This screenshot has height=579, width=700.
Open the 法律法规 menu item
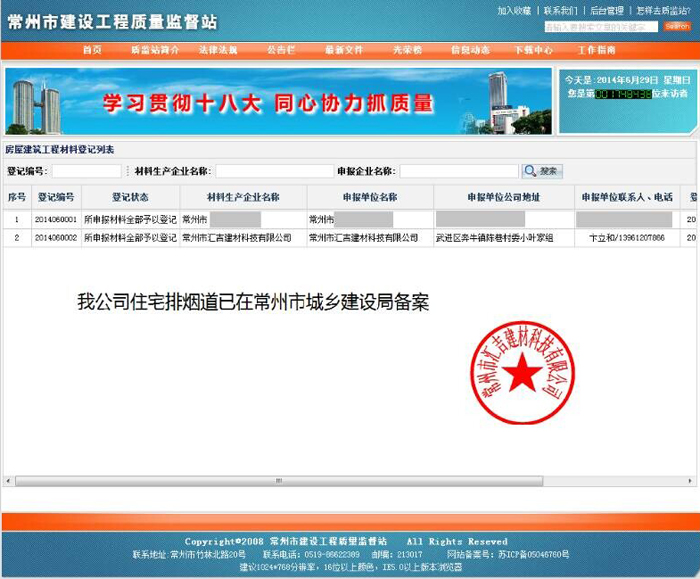(218, 50)
